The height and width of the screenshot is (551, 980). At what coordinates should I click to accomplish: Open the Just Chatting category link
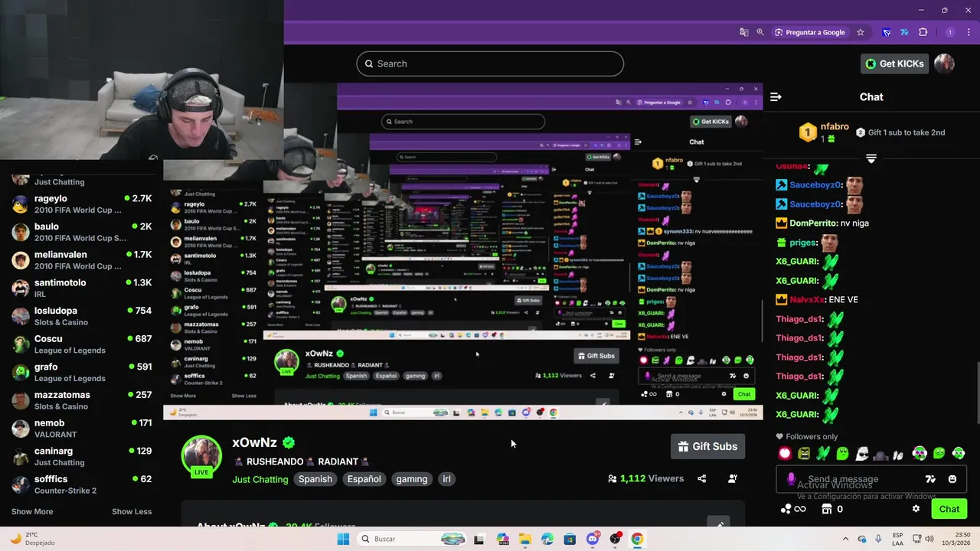[260, 479]
